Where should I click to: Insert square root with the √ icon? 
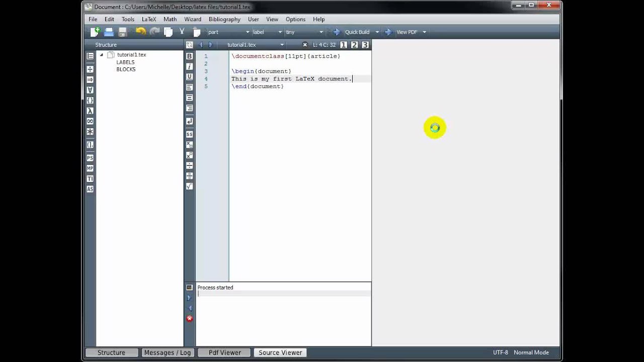coord(189,186)
